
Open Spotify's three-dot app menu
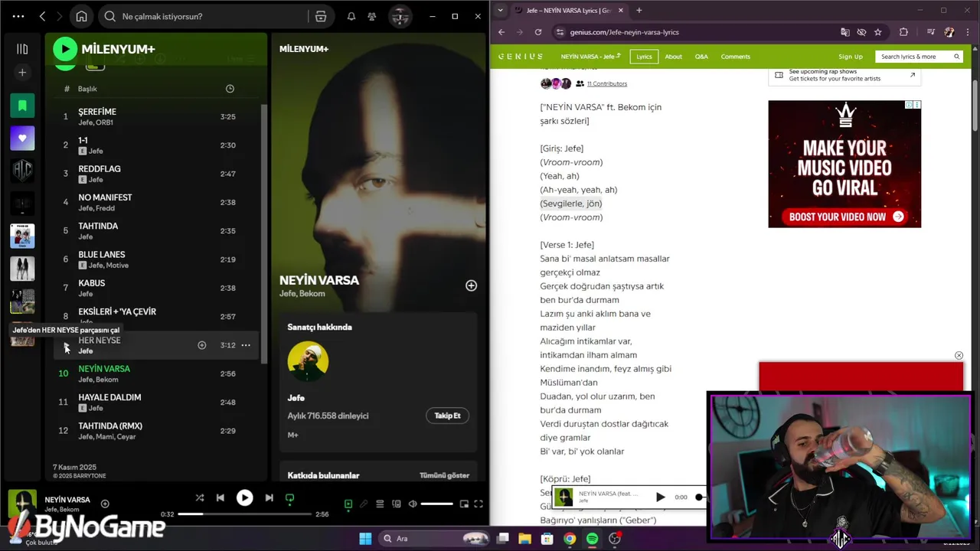point(18,16)
